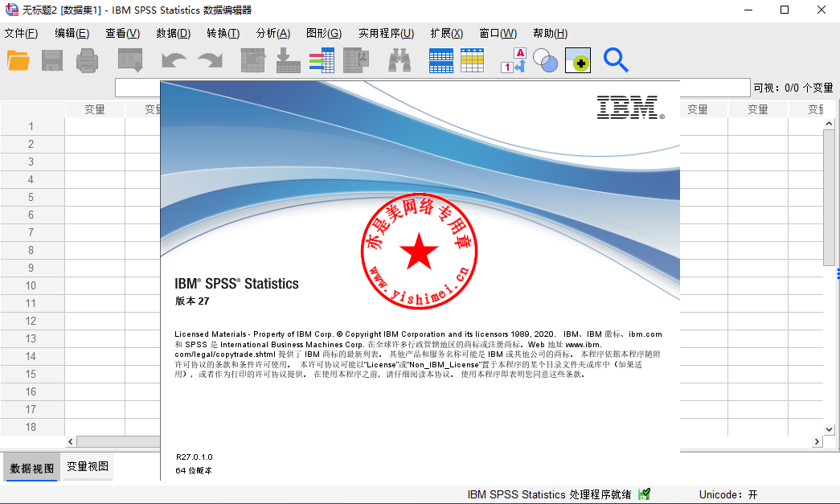840x504 pixels.
Task: Run descriptive statistics using the μ icon
Action: [356, 60]
